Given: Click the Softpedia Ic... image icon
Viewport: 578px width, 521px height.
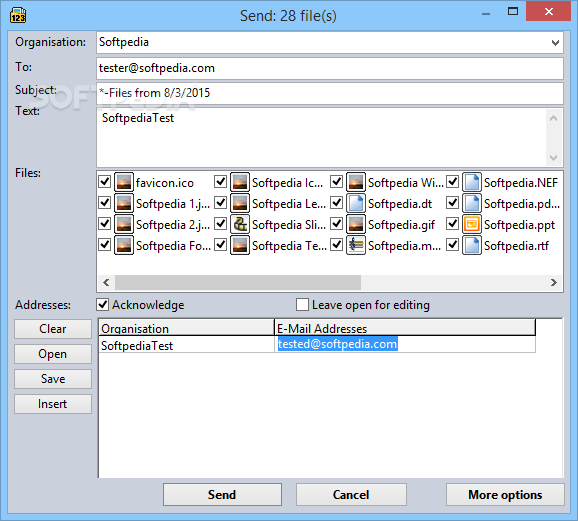Looking at the screenshot, I should pos(240,182).
